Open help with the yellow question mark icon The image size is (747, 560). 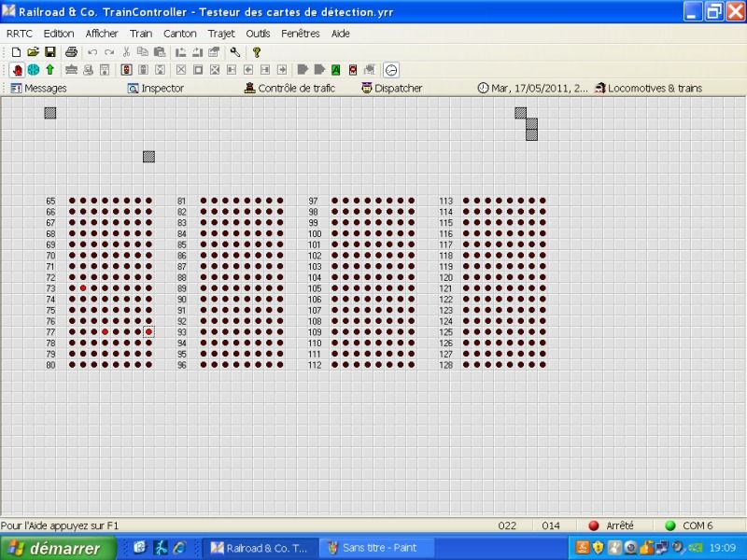pyautogui.click(x=256, y=52)
